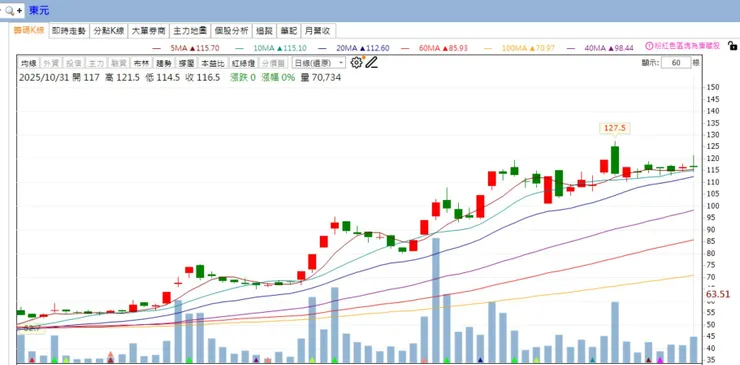Click the 2025/10/31 date readout
740x365 pixels.
(x=43, y=78)
